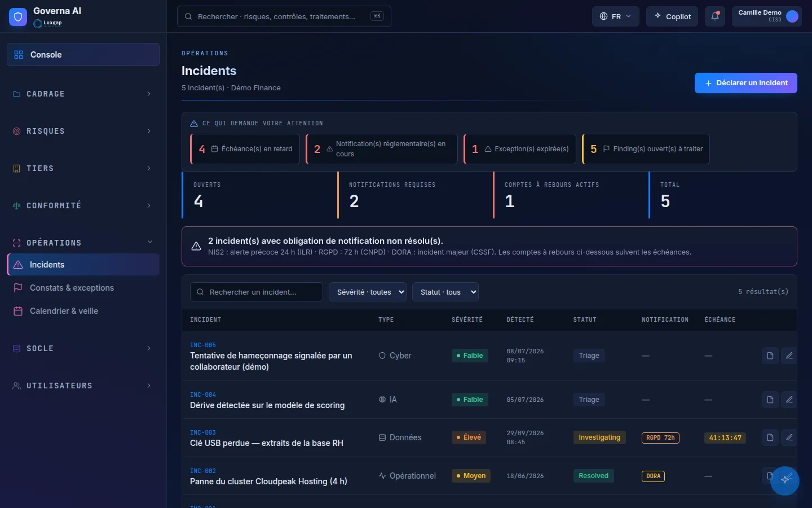The height and width of the screenshot is (508, 812).
Task: Open the notifications bell
Action: tap(715, 16)
